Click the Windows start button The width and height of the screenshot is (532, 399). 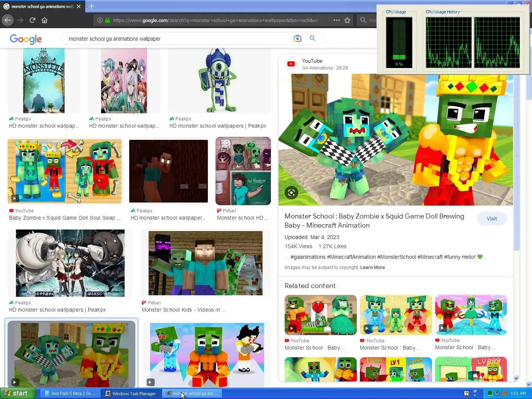(18, 393)
